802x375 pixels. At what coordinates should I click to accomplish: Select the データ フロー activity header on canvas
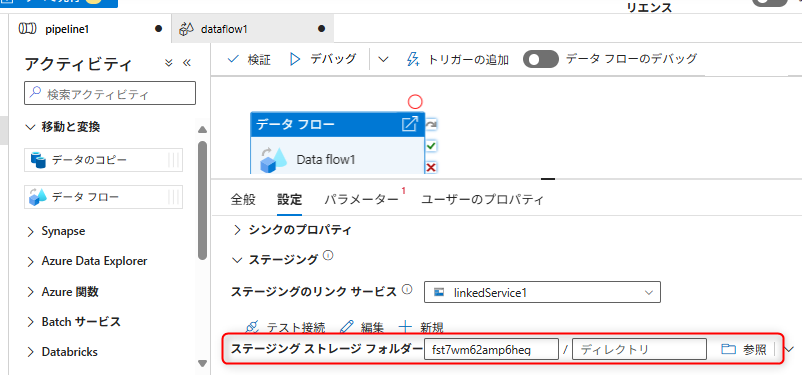pos(338,124)
